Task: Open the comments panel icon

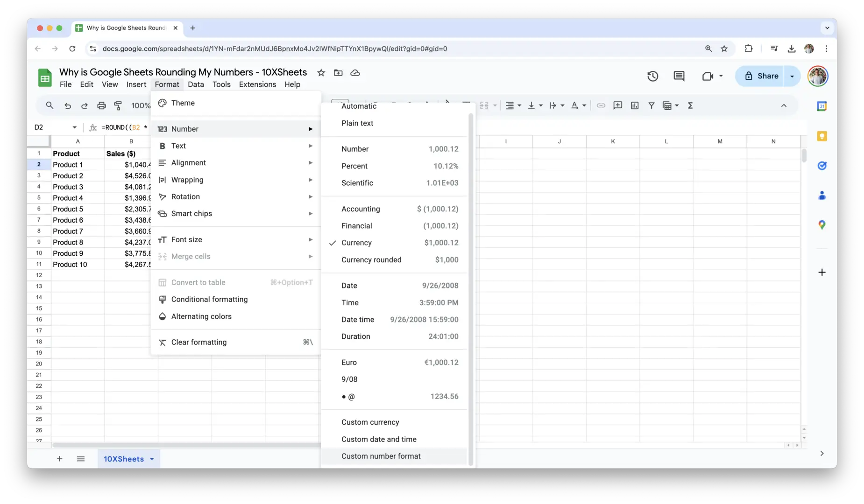Action: 679,76
